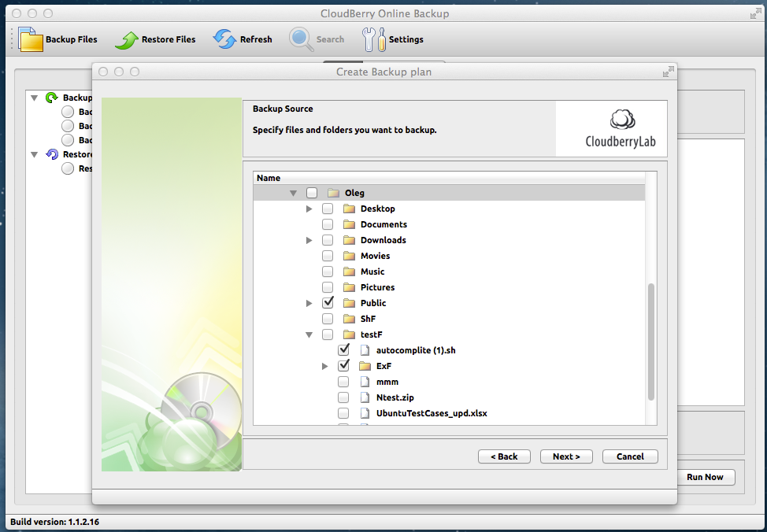Check the Ntest.zip checkbox
The image size is (767, 532).
point(343,397)
